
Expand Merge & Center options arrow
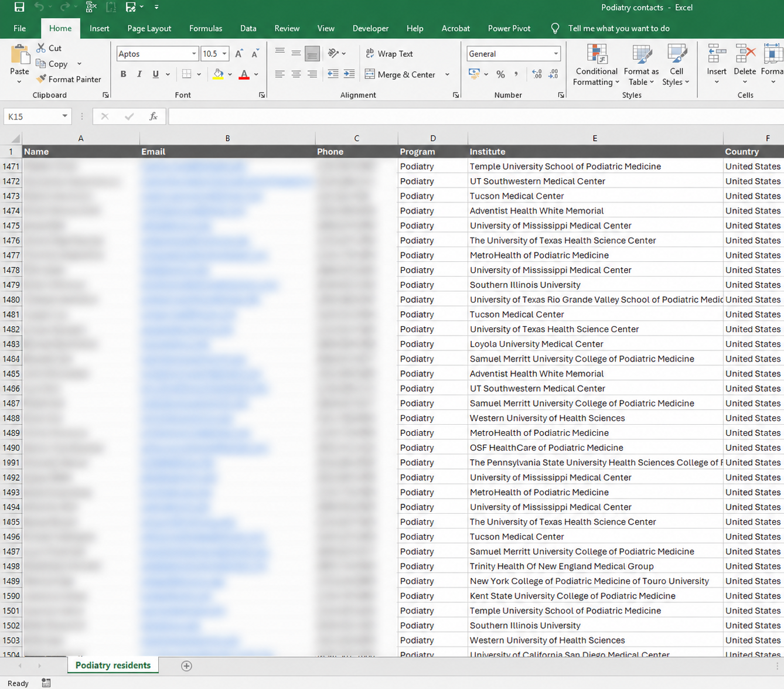447,74
